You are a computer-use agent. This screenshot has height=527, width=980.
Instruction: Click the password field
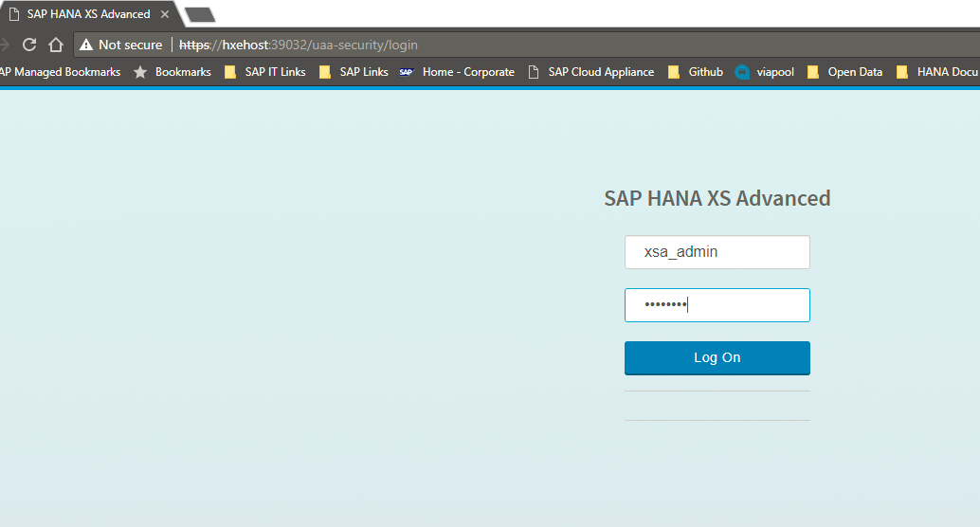click(717, 305)
